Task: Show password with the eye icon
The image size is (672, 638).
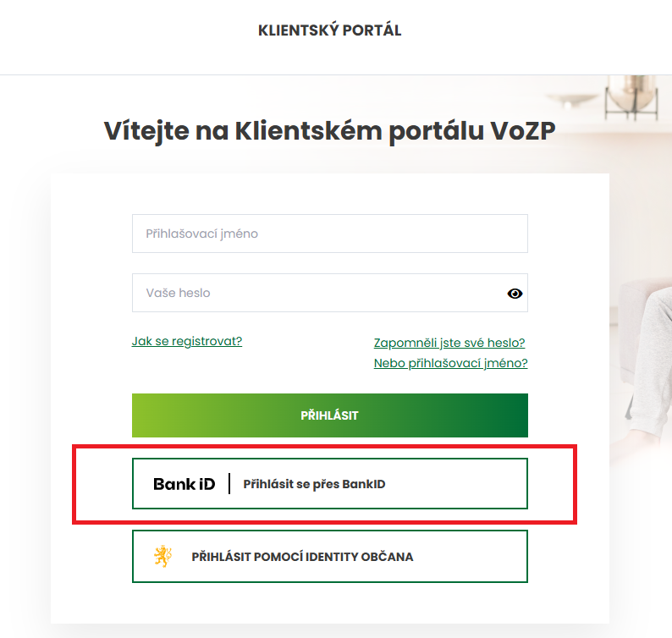Action: [x=515, y=294]
